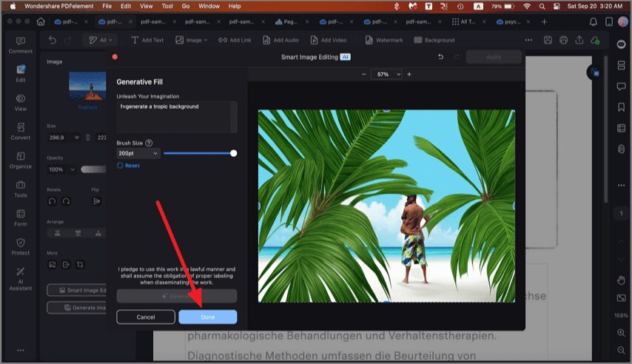Click the print icon in top toolbar
This screenshot has width=632, height=364.
pos(564,40)
